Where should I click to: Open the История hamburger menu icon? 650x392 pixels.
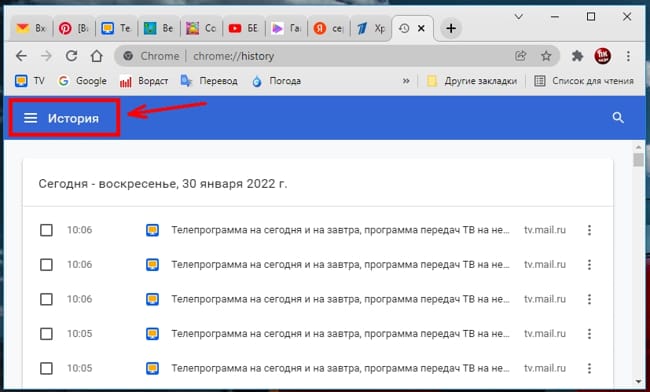30,118
